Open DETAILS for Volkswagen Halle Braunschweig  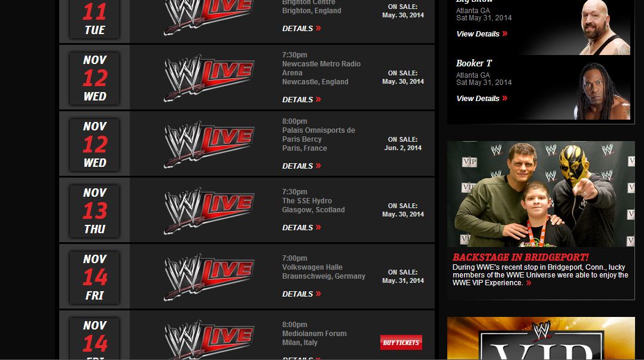(301, 294)
